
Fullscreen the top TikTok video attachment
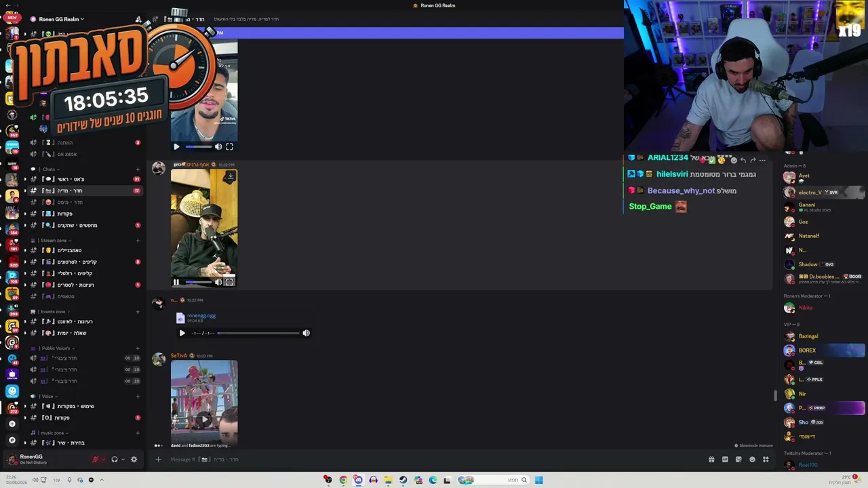[229, 146]
